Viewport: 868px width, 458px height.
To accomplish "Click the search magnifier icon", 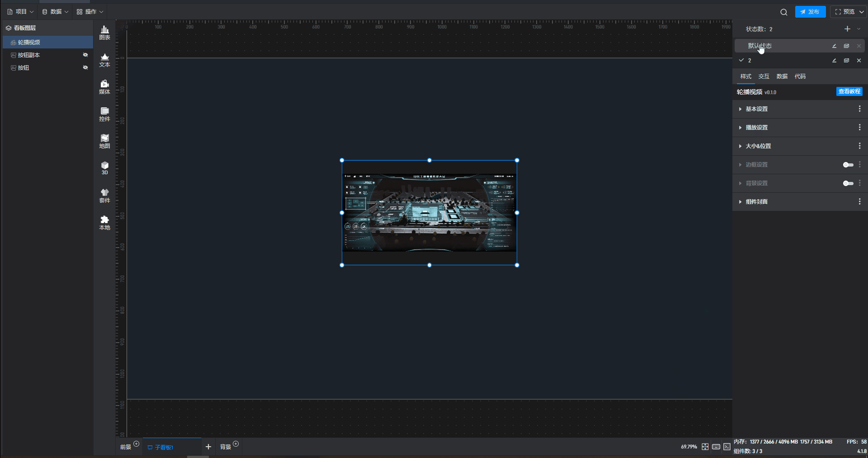I will 783,12.
